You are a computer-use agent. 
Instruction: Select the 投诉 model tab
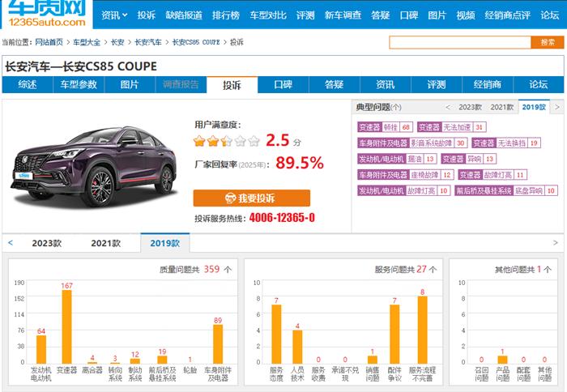pyautogui.click(x=232, y=85)
